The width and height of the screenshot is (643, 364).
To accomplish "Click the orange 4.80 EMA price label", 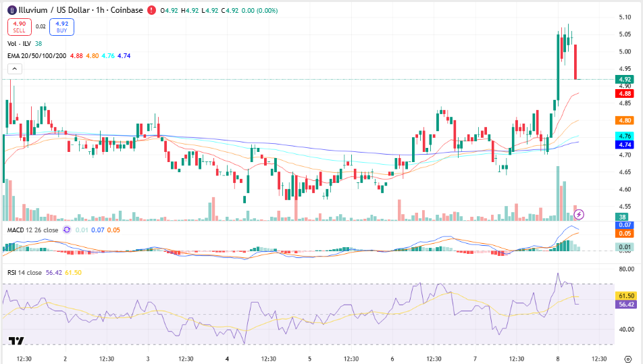I will click(x=625, y=120).
